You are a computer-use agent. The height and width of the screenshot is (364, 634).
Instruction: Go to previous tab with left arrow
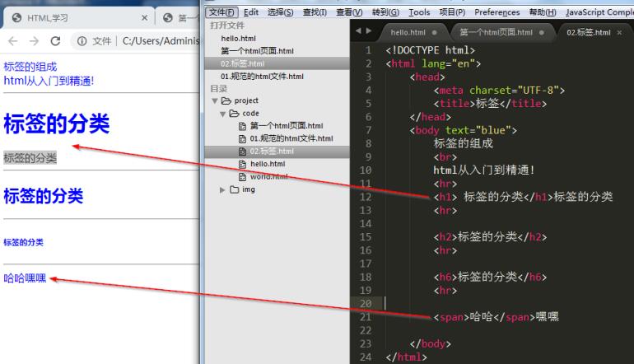pyautogui.click(x=358, y=30)
